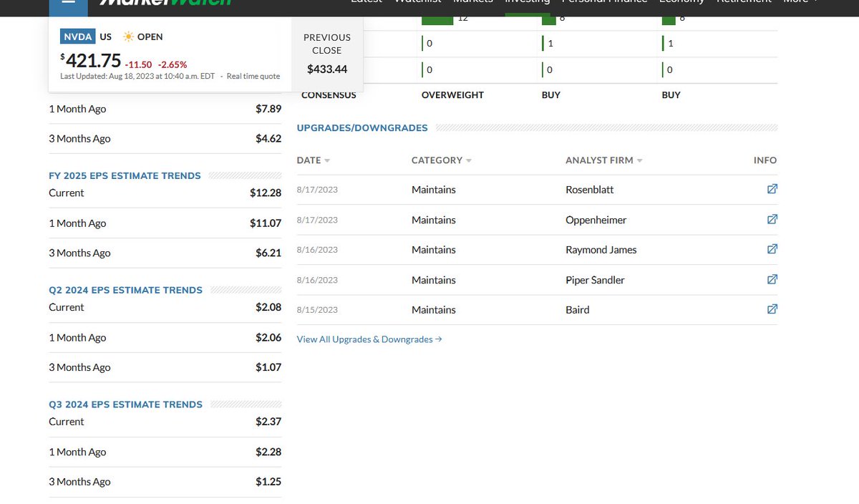The image size is (859, 504).
Task: Open Piper Sandler info external link icon
Action: point(772,279)
